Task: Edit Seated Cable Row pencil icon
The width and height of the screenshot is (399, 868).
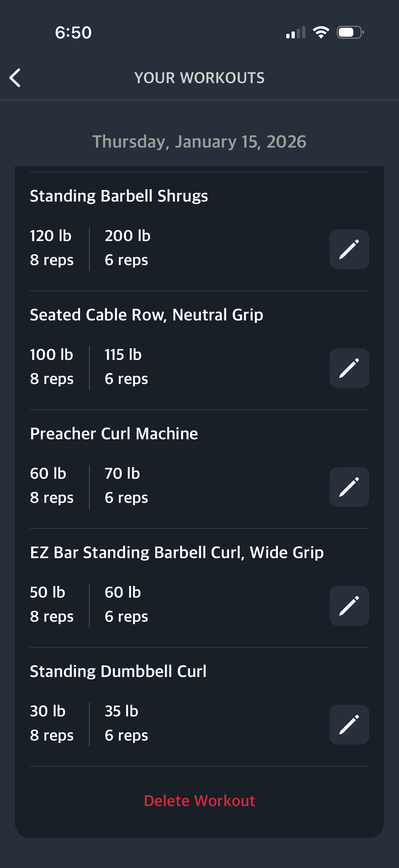Action: 349,368
